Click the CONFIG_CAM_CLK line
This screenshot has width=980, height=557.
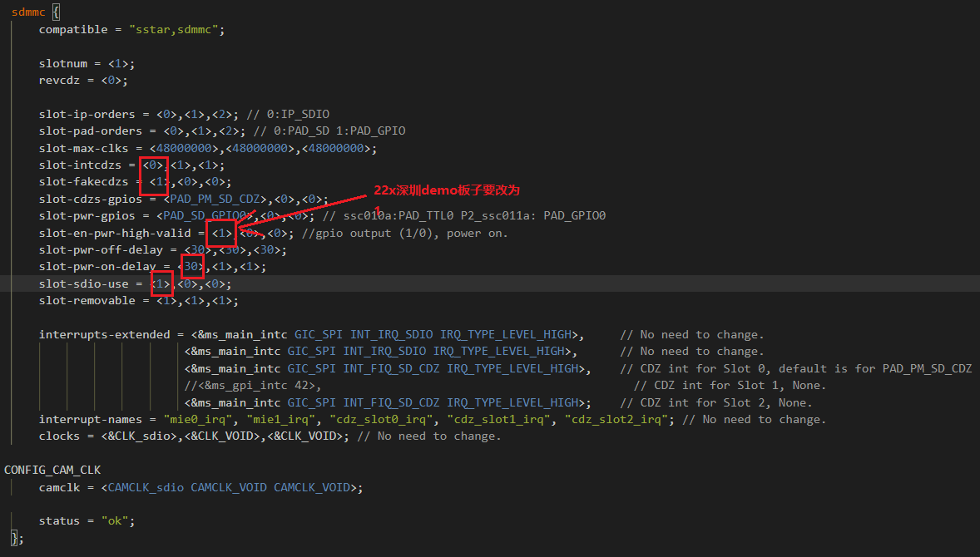52,471
